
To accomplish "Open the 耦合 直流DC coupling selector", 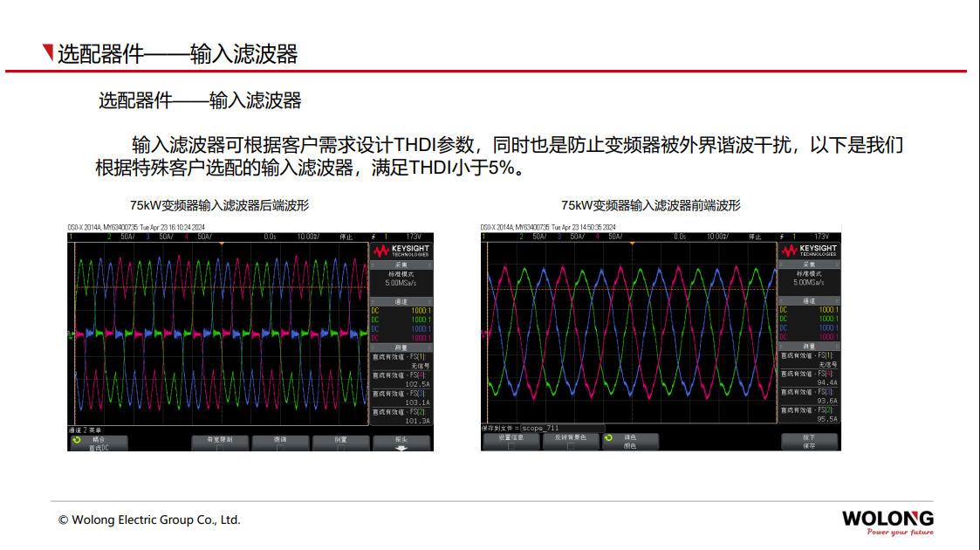I will (98, 443).
